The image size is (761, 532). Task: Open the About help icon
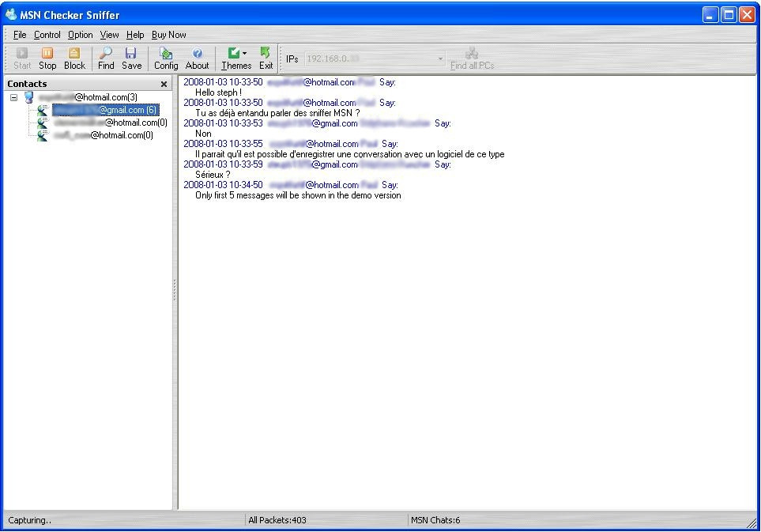tap(197, 53)
